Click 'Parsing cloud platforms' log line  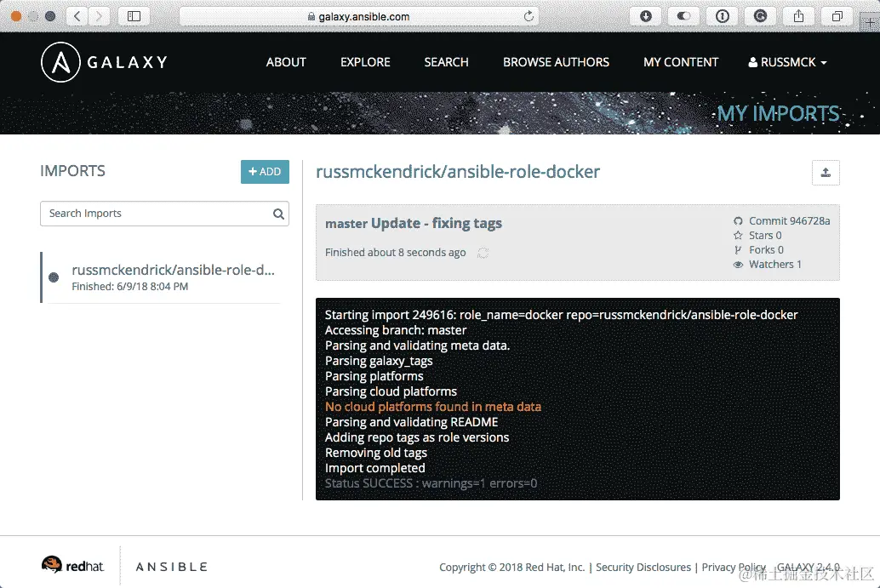tap(391, 391)
